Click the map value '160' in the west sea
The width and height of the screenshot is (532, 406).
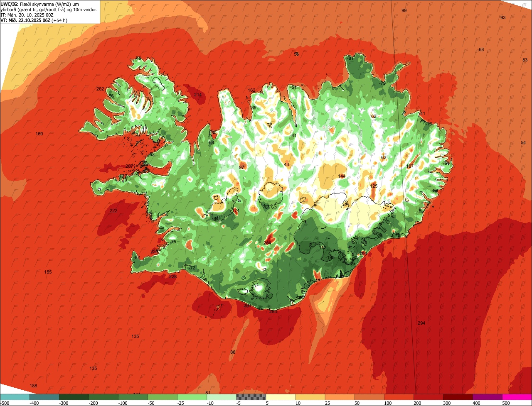[39, 134]
